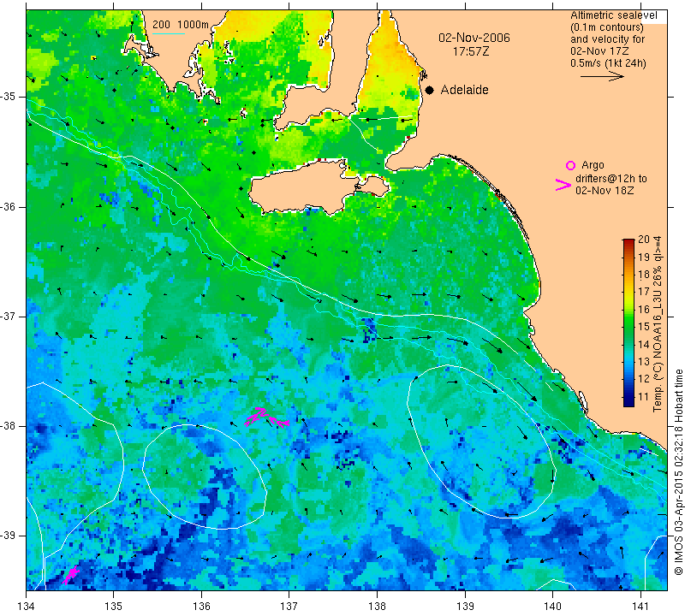This screenshot has width=685, height=616.
Task: Click the colorbar tick label 15
Action: tap(644, 327)
